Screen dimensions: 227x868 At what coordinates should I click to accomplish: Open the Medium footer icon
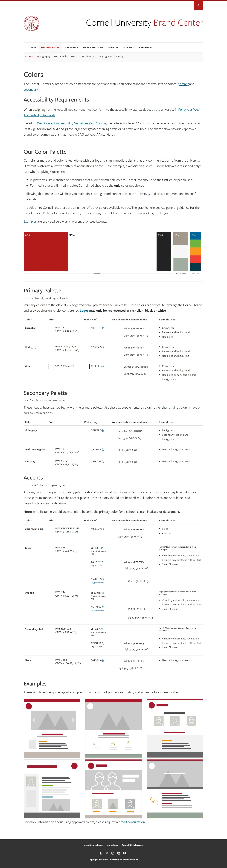tap(125, 853)
